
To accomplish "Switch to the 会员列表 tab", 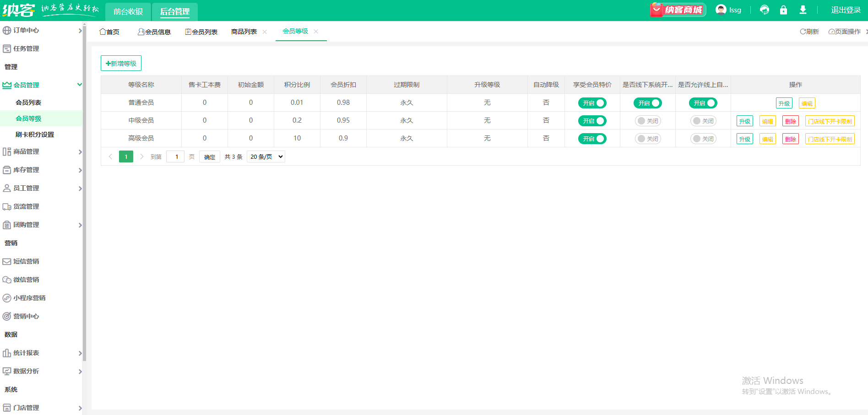I will tap(201, 32).
